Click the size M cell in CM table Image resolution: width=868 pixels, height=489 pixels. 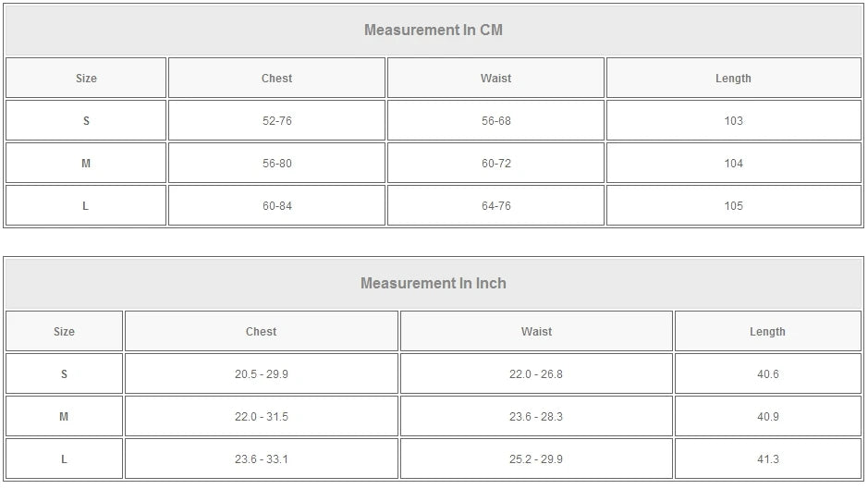click(86, 164)
